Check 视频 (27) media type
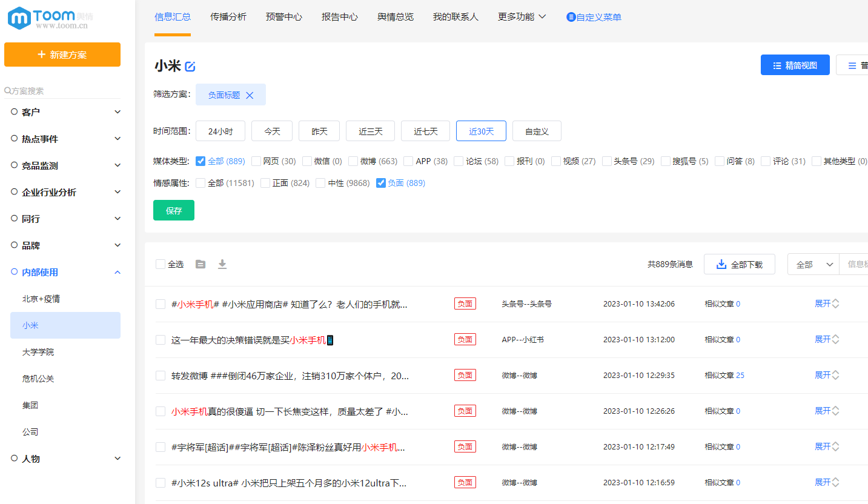 pos(556,161)
